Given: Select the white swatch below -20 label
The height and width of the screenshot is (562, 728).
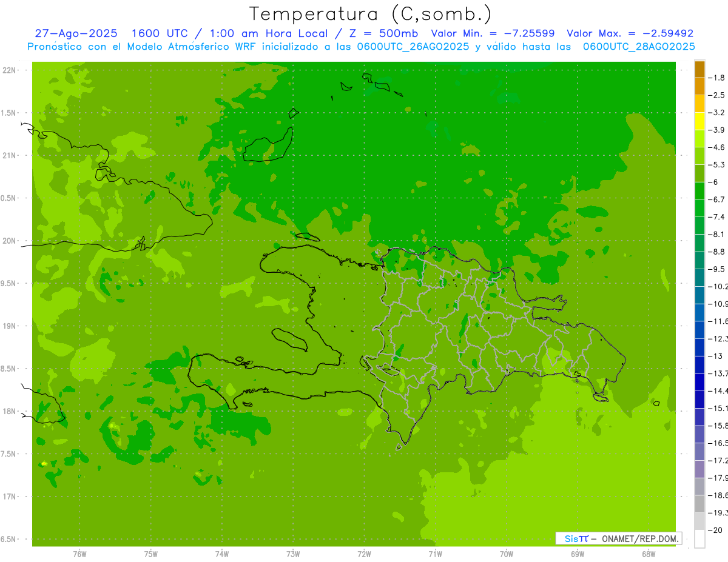Looking at the screenshot, I should 699,539.
